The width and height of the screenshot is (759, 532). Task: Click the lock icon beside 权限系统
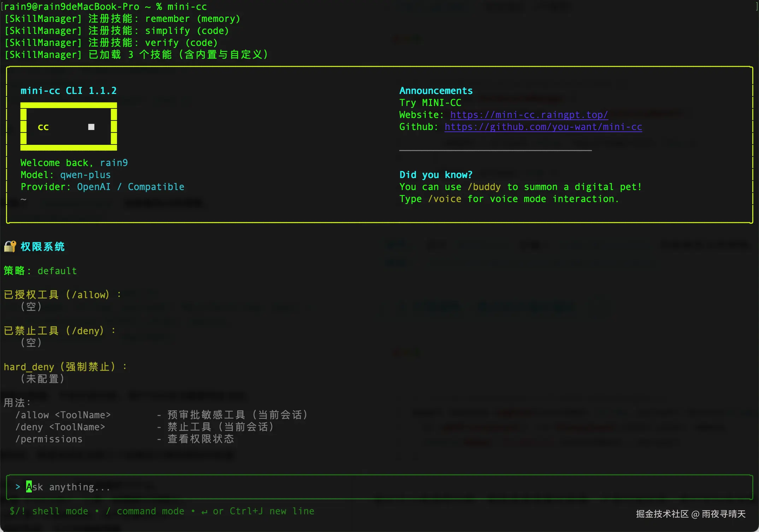[x=10, y=246]
